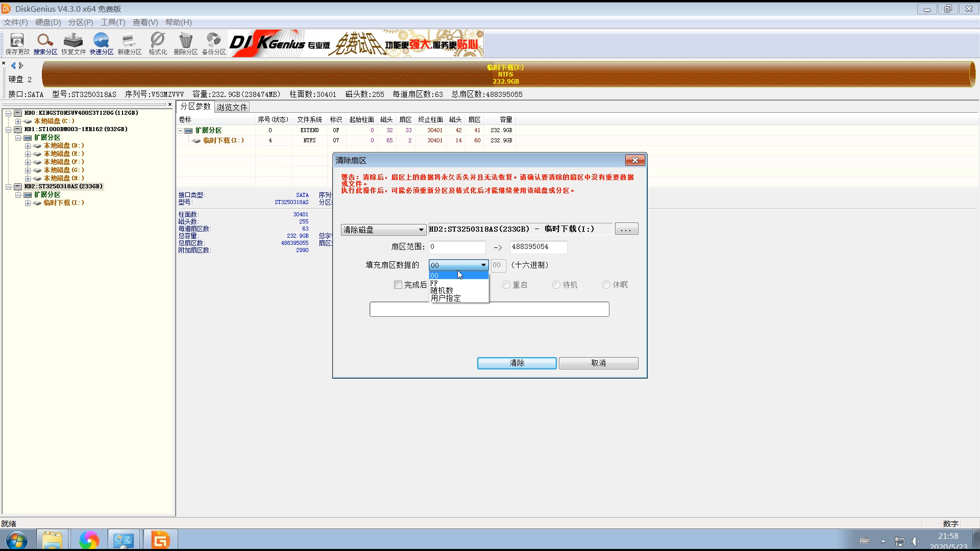Click the 取消 cancel button

click(x=598, y=363)
